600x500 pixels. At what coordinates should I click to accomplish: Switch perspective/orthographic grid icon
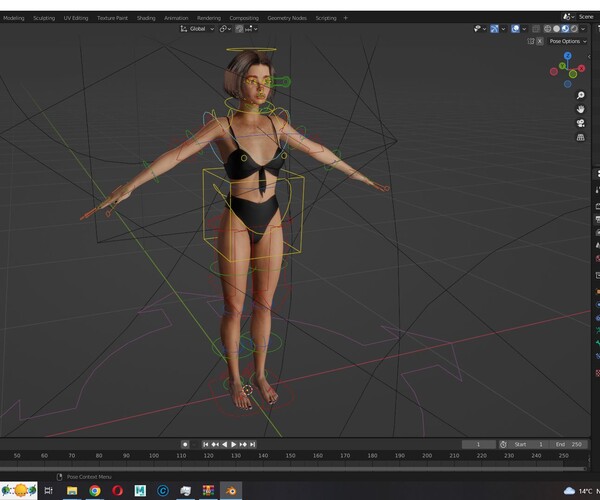pyautogui.click(x=580, y=137)
